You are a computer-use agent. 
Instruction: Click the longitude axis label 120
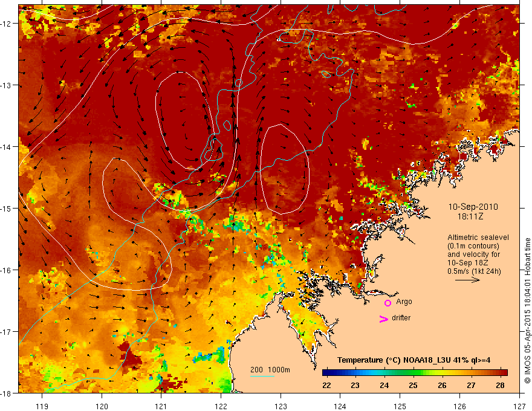(102, 406)
